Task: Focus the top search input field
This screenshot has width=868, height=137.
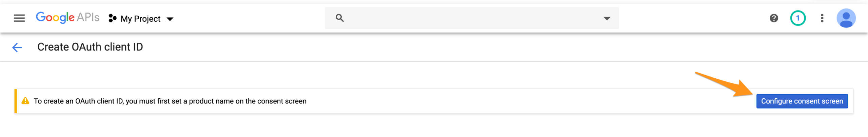Action: pos(471,18)
